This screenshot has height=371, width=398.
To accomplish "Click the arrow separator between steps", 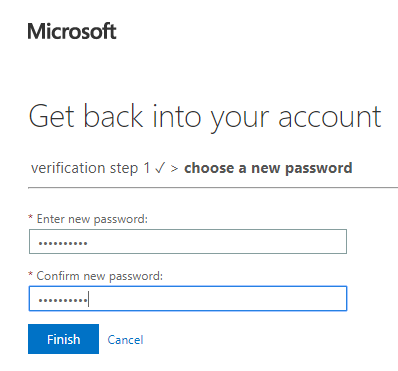I will tap(174, 169).
